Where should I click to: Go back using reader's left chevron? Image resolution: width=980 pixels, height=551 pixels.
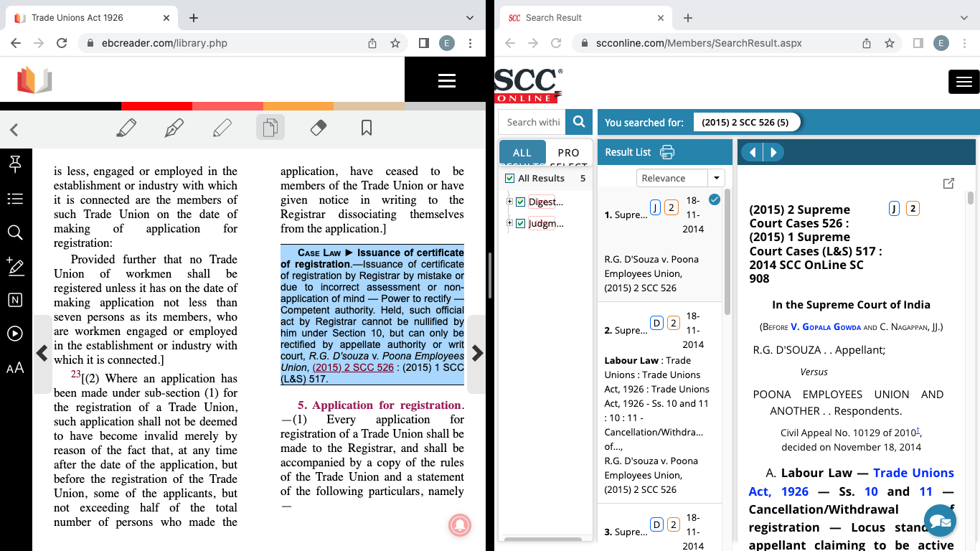[x=14, y=130]
